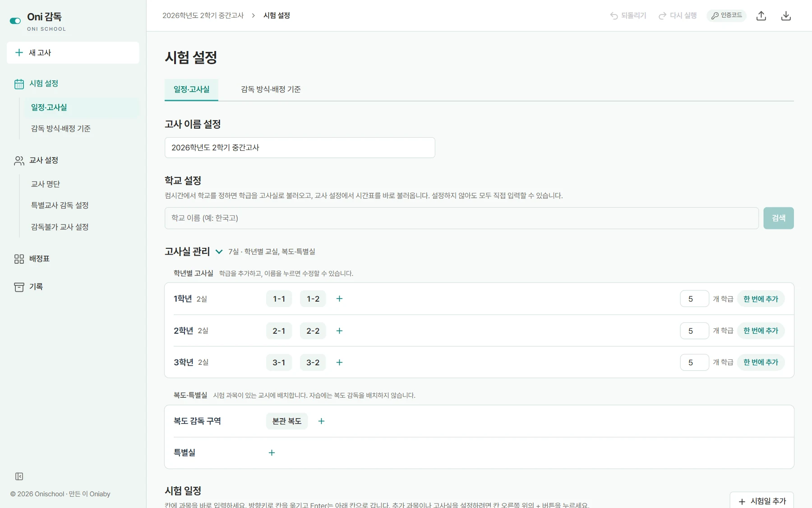
Task: Add a classroom to 1학년 with plus icon
Action: coord(340,298)
